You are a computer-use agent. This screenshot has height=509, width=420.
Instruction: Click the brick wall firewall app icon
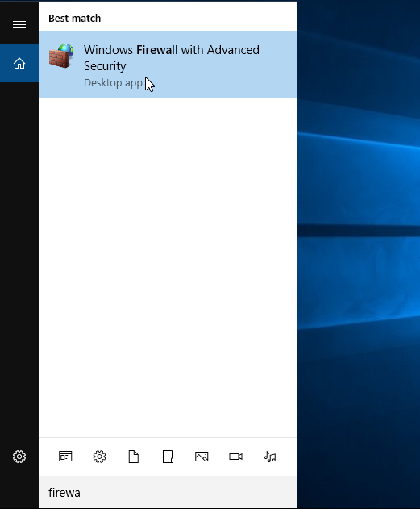coord(61,56)
